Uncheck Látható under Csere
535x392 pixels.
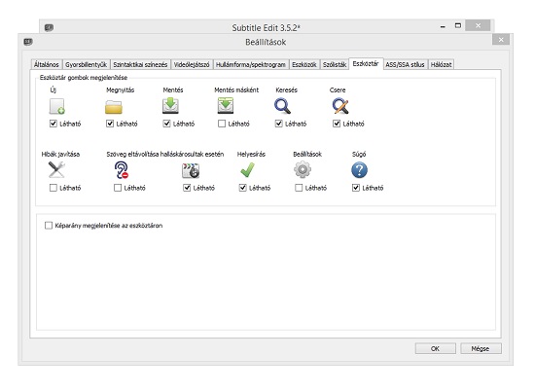point(337,124)
